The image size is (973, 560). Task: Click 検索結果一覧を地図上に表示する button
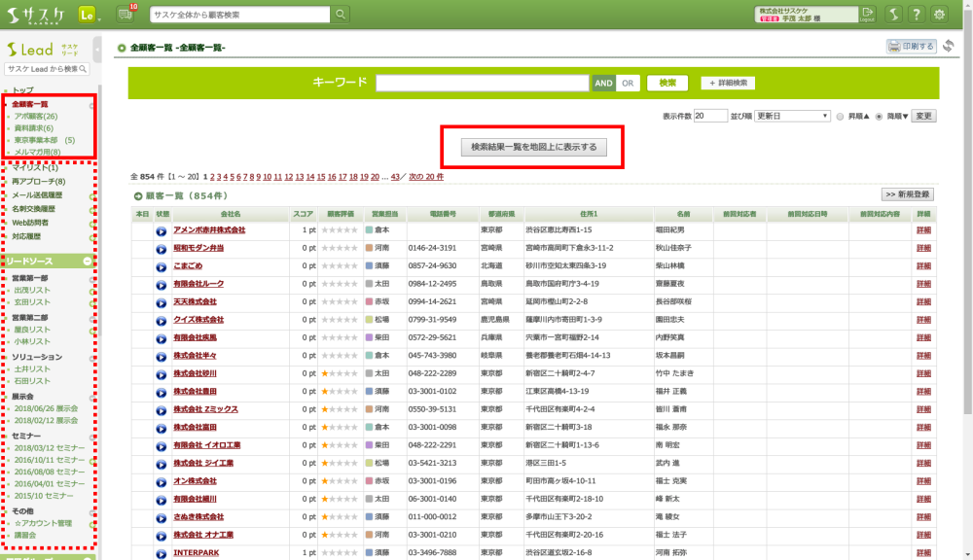(x=533, y=147)
